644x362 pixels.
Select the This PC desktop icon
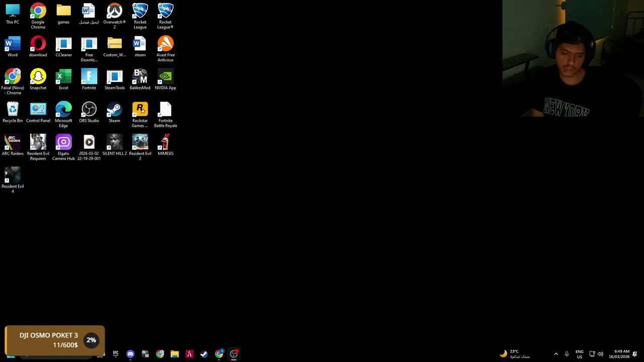[13, 14]
